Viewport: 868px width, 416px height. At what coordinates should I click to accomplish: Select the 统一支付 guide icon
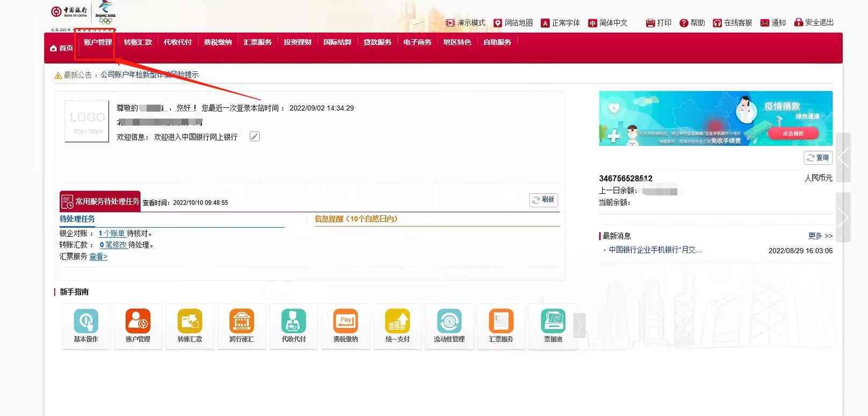pos(397,322)
